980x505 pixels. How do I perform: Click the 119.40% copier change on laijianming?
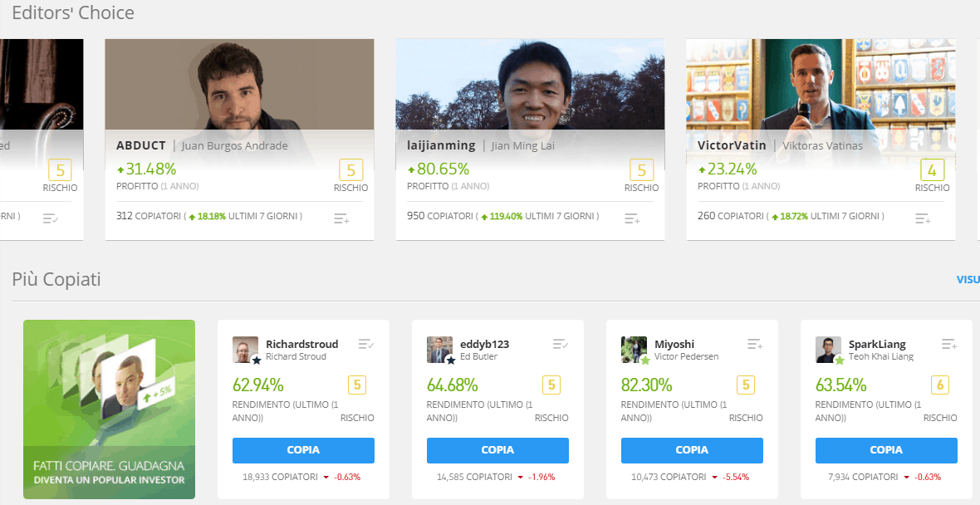(506, 216)
